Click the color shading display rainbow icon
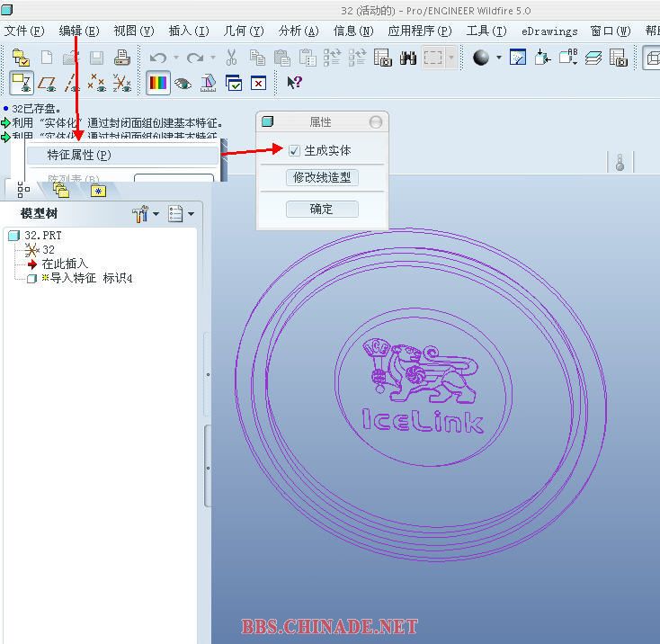660x644 pixels. 158,83
